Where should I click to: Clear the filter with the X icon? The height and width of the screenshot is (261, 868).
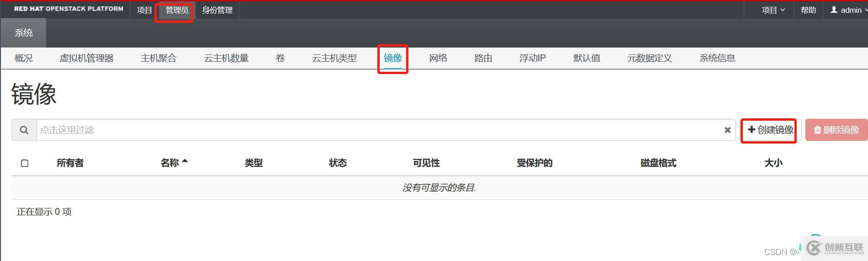point(727,130)
